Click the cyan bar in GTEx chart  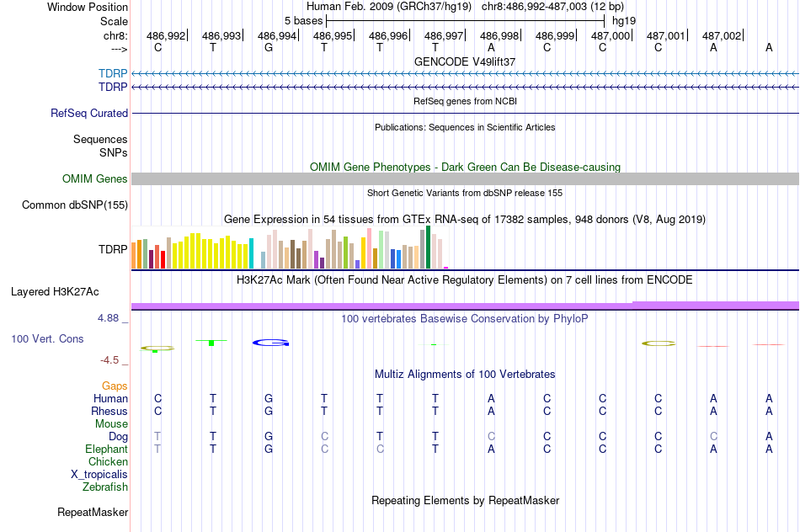[251, 253]
